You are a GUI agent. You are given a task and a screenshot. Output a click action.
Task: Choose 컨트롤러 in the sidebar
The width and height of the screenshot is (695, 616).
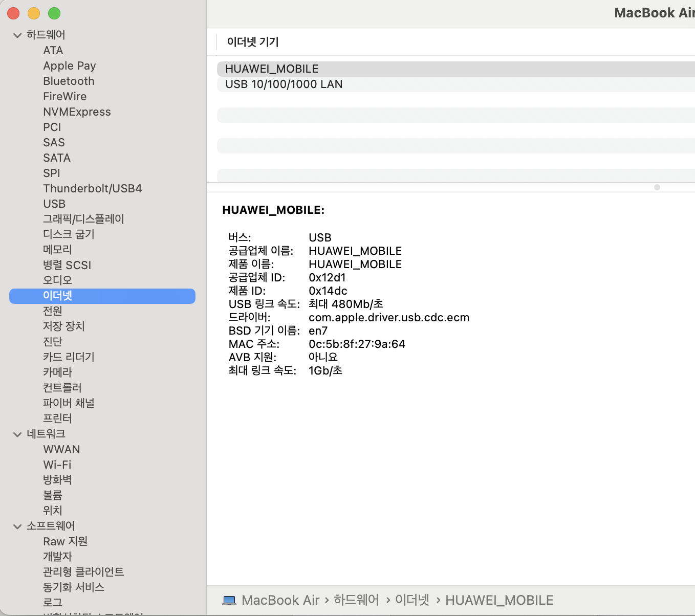tap(62, 388)
